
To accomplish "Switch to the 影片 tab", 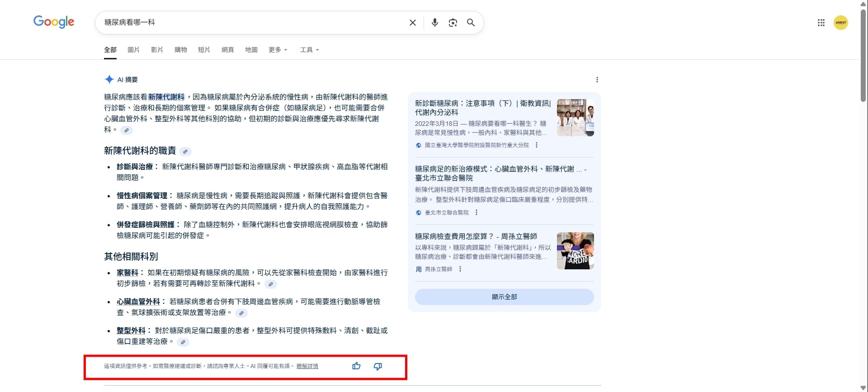I will coord(157,50).
